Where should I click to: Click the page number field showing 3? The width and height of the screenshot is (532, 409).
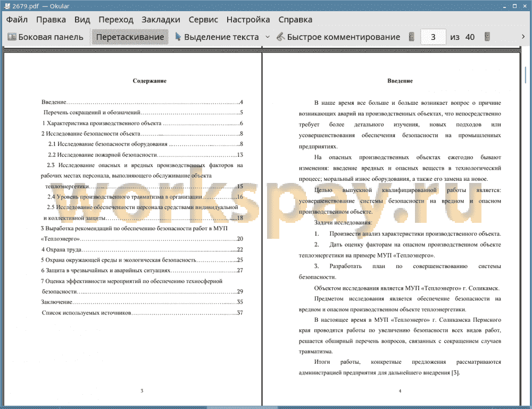pyautogui.click(x=433, y=37)
